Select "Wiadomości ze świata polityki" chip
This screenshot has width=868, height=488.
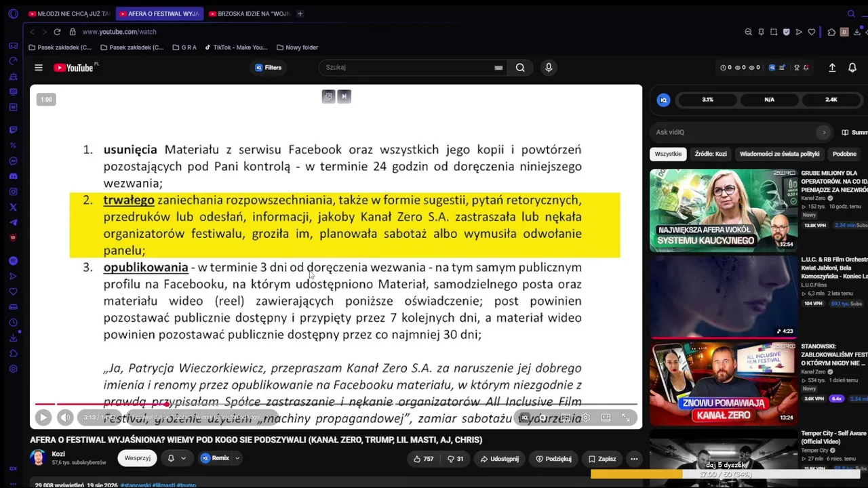780,154
